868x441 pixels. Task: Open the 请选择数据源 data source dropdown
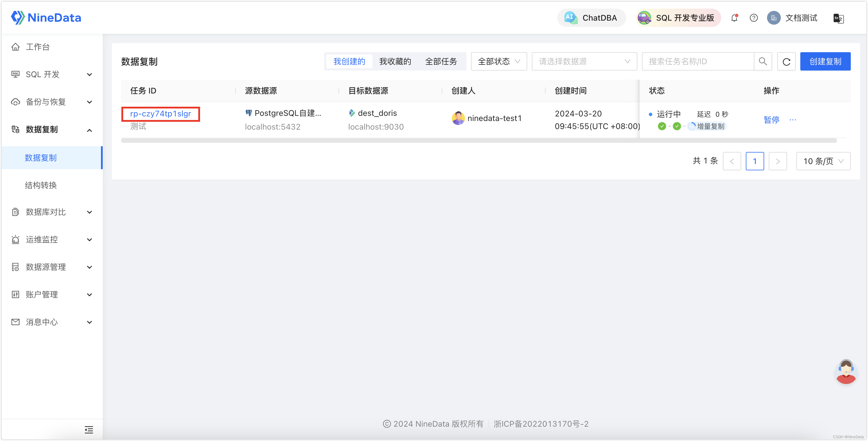[x=585, y=61]
